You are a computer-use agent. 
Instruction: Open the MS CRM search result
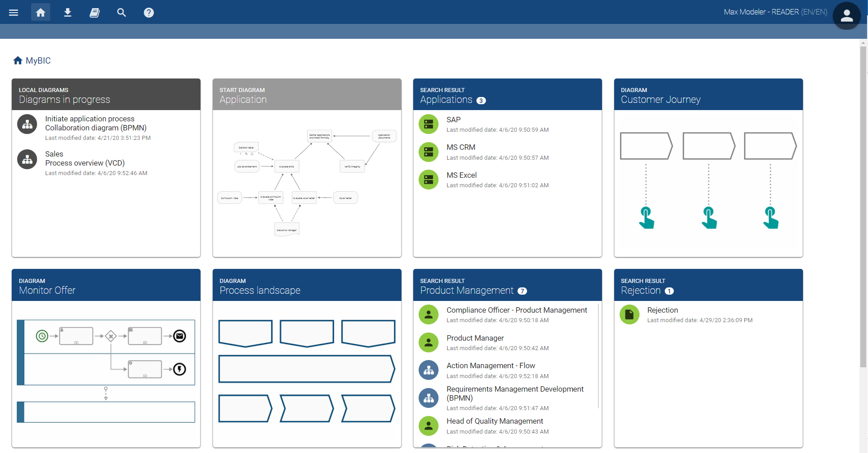click(460, 147)
